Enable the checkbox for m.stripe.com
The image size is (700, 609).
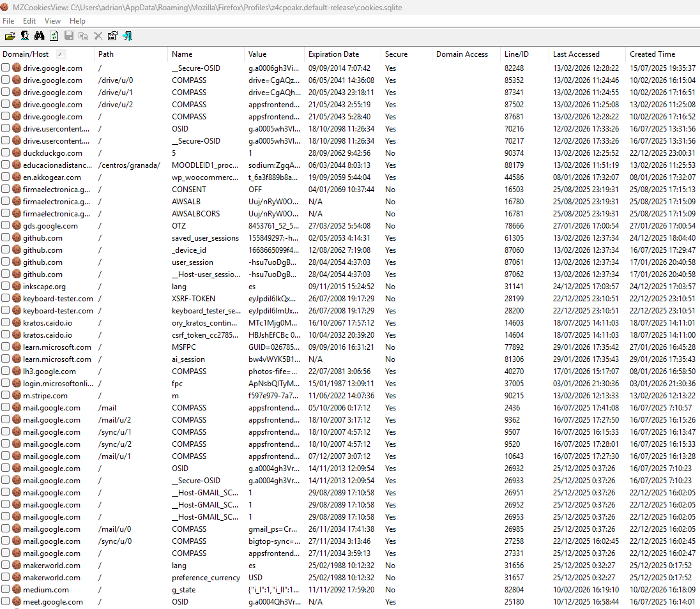point(6,396)
